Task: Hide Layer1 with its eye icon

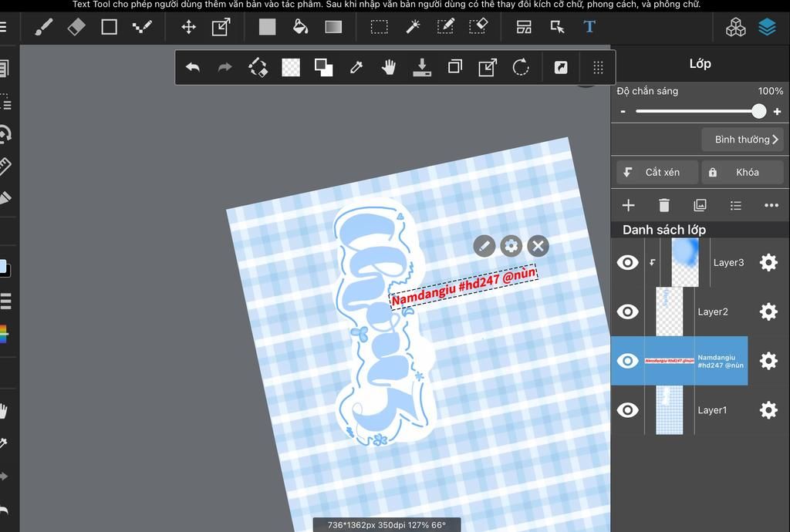Action: click(627, 409)
